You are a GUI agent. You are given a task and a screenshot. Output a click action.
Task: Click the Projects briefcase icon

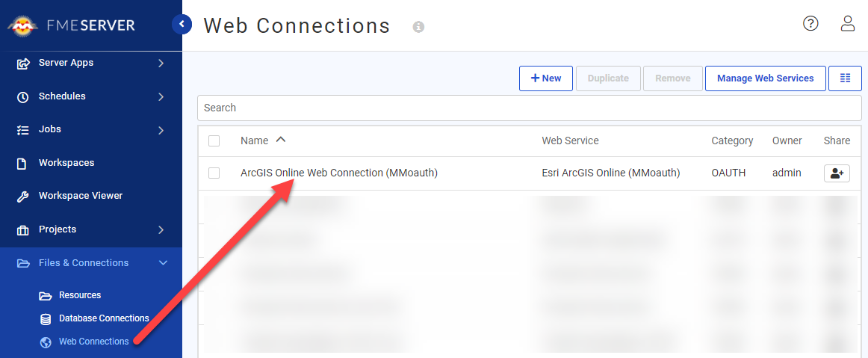pyautogui.click(x=22, y=230)
